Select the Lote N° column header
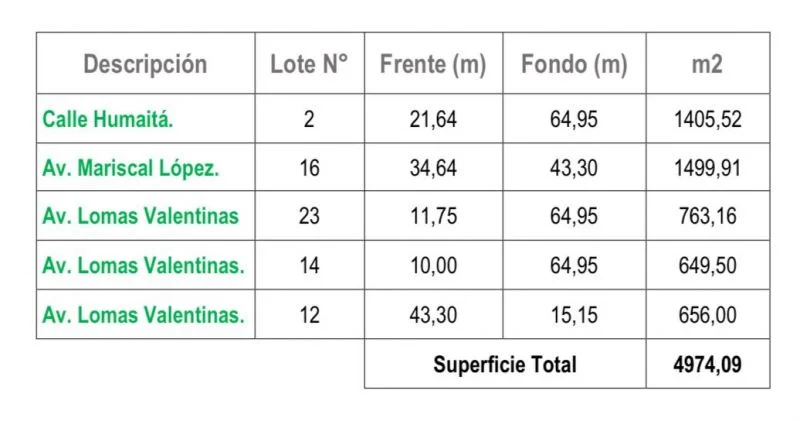 tap(309, 65)
